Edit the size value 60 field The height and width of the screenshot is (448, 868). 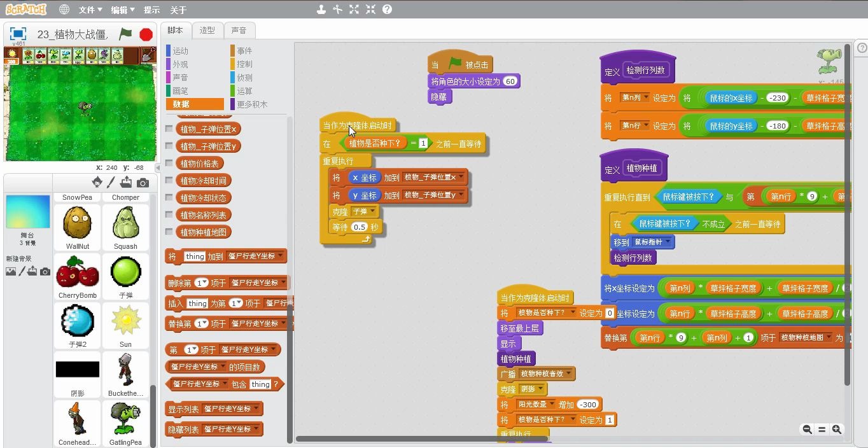(510, 81)
